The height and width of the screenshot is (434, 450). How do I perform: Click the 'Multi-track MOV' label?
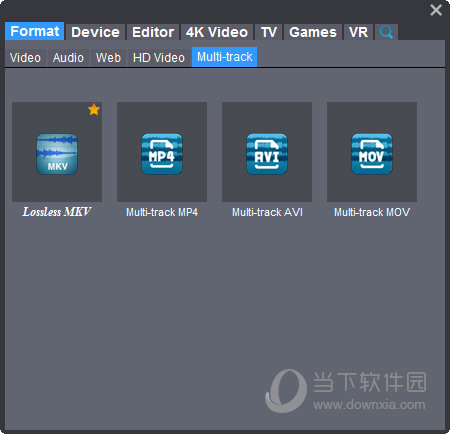[372, 212]
